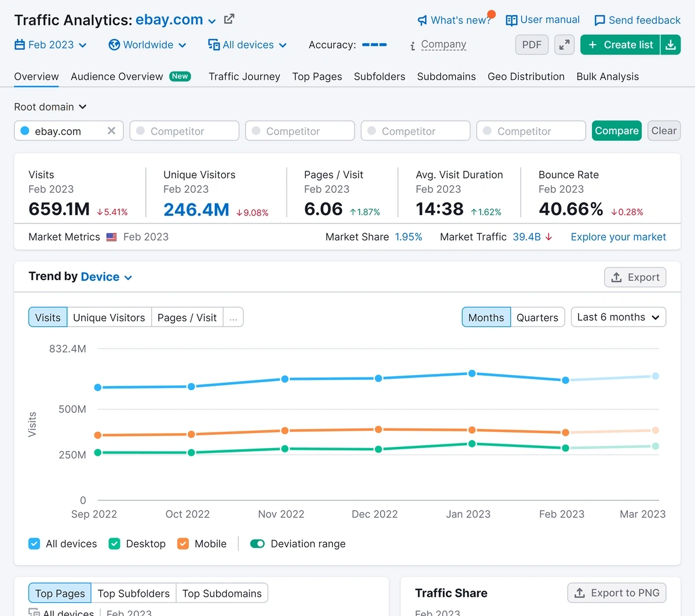This screenshot has height=616, width=695.
Task: Open the Trend by Device dropdown
Action: (107, 277)
